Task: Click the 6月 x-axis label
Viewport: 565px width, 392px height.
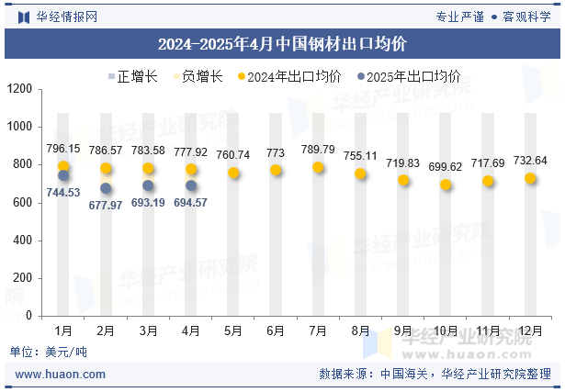Action: coord(276,330)
